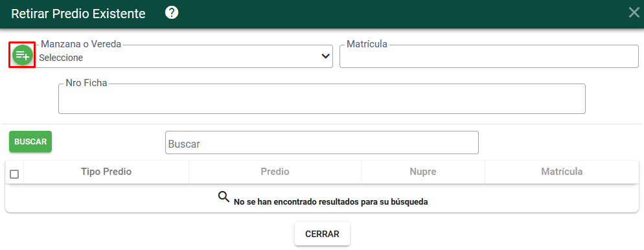
Task: Click the magnifier icon in empty results
Action: click(x=224, y=197)
